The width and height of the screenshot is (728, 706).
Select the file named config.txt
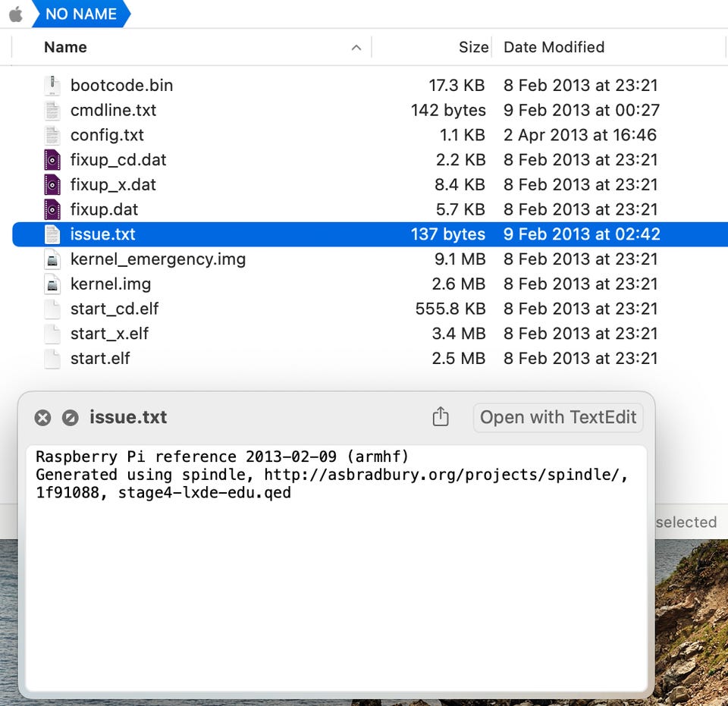pyautogui.click(x=107, y=135)
